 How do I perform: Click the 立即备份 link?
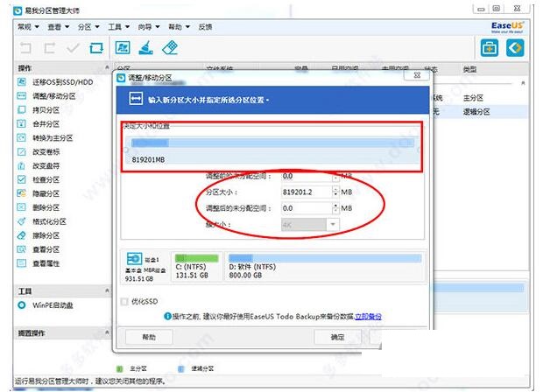[x=368, y=317]
